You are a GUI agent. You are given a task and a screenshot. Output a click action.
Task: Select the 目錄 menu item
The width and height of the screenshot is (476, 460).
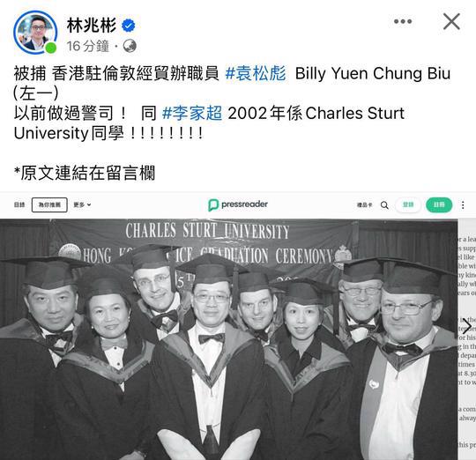19,204
